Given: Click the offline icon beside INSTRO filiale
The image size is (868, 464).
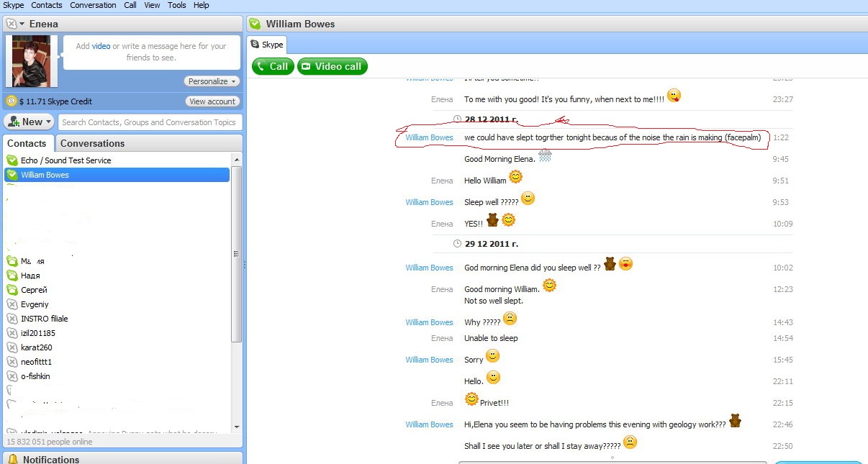Looking at the screenshot, I should pos(12,319).
